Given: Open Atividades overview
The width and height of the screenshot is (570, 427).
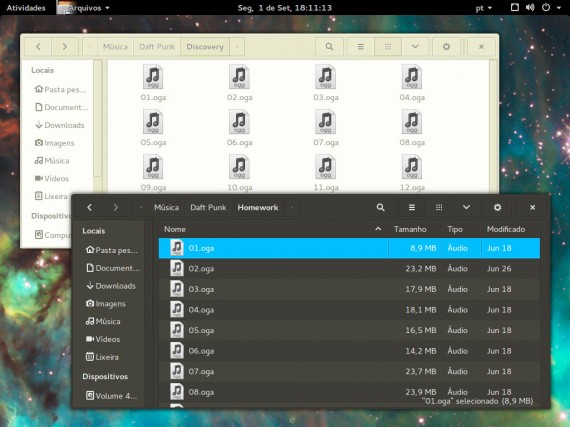Looking at the screenshot, I should click(x=26, y=8).
